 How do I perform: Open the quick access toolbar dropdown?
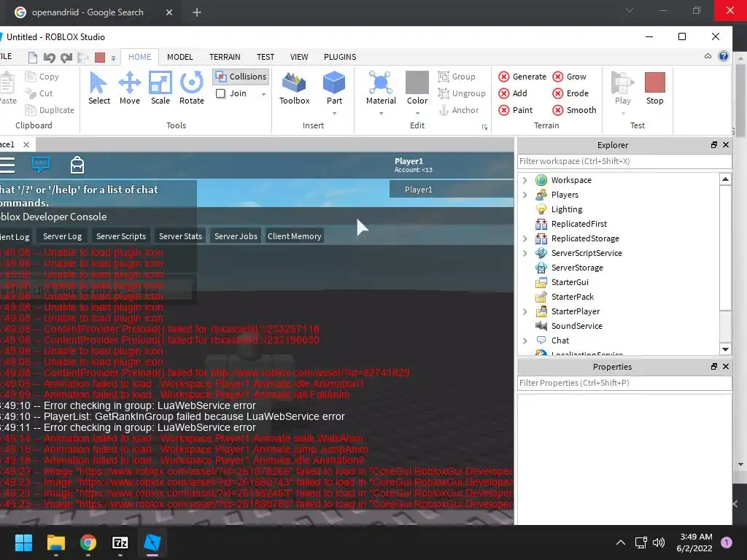click(x=113, y=58)
